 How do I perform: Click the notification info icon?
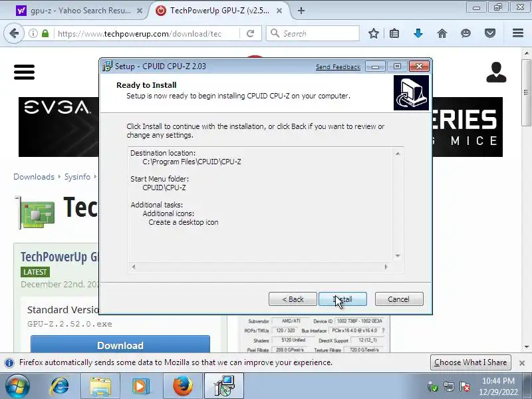coord(9,362)
